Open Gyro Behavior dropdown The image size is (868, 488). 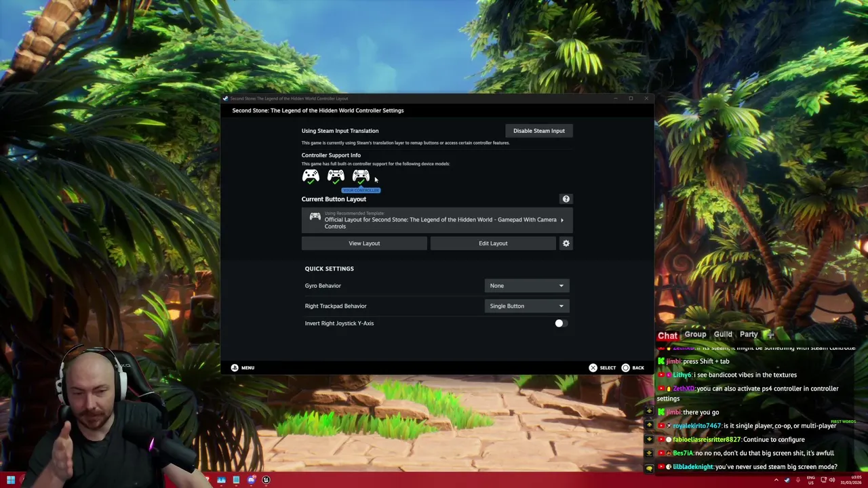point(527,285)
